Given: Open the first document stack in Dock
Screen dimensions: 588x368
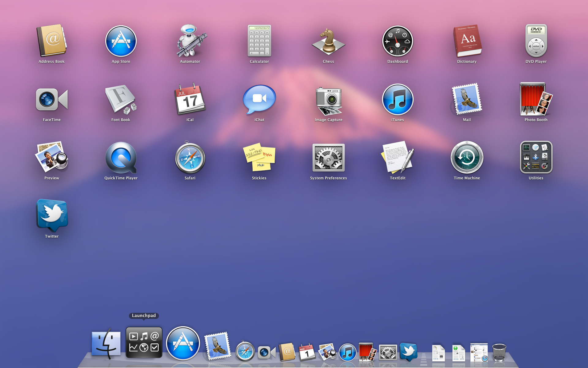Looking at the screenshot, I should click(438, 353).
